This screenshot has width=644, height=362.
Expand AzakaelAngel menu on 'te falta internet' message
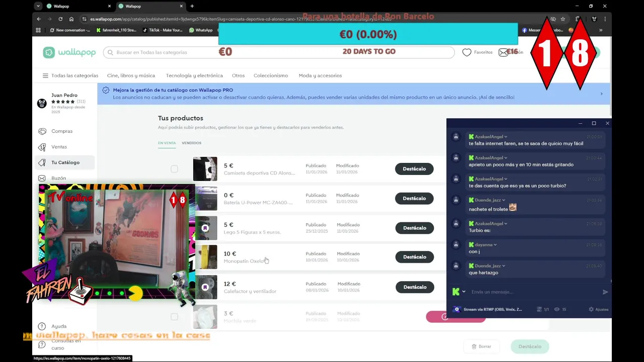pyautogui.click(x=506, y=137)
